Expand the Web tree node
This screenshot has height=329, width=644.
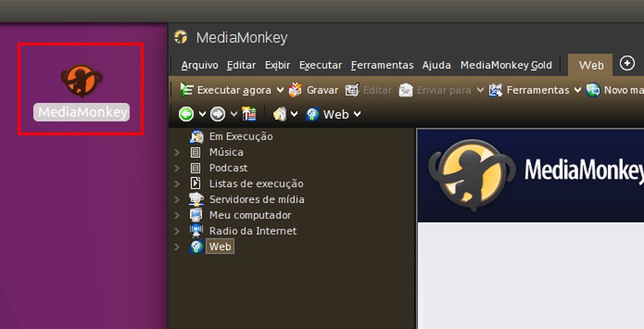[x=177, y=247]
